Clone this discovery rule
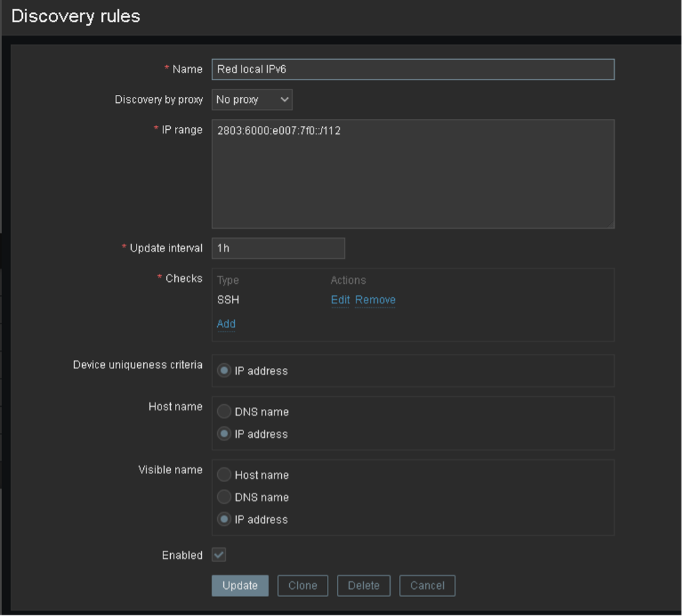This screenshot has width=682, height=616. (303, 586)
